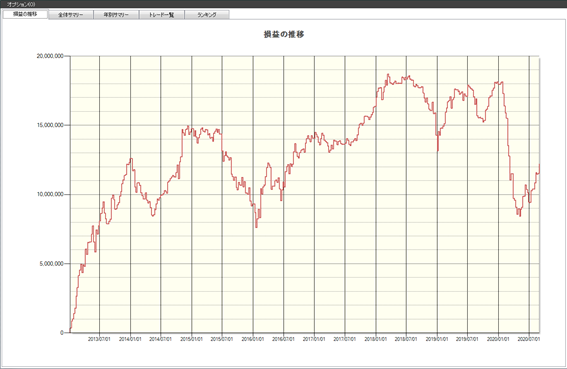Click the 2019/01/01 date label
Viewport: 567px width, 369px height.
(437, 339)
